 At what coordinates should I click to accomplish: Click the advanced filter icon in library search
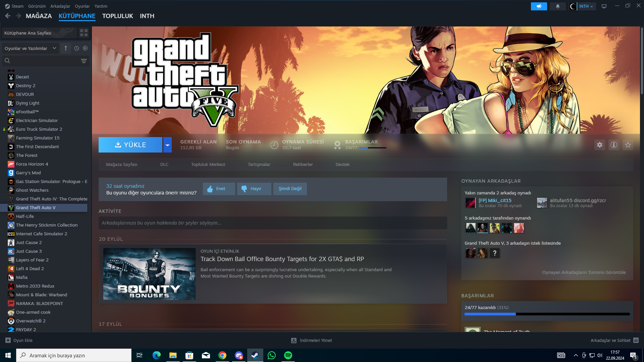click(84, 61)
